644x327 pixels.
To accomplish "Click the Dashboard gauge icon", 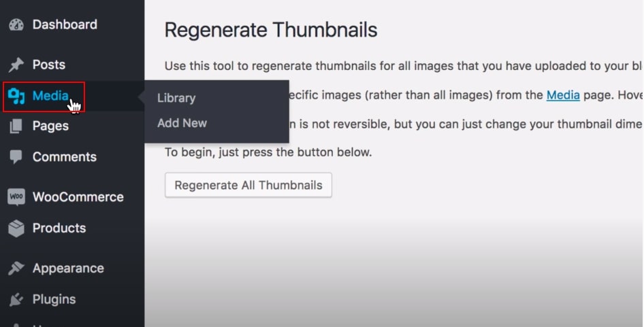I will tap(16, 24).
